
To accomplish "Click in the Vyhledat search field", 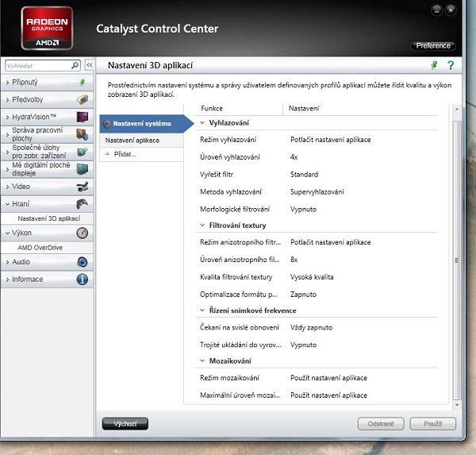I will pyautogui.click(x=36, y=65).
